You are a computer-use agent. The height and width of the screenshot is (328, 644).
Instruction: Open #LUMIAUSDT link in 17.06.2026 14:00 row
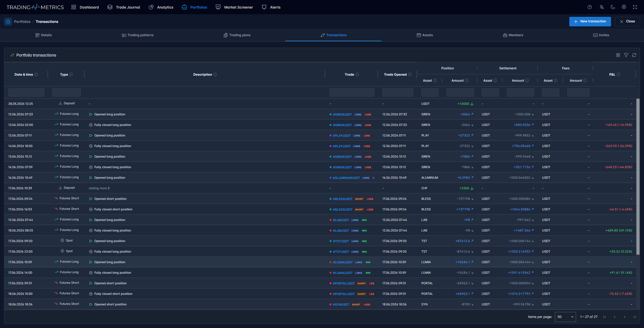tap(343, 273)
